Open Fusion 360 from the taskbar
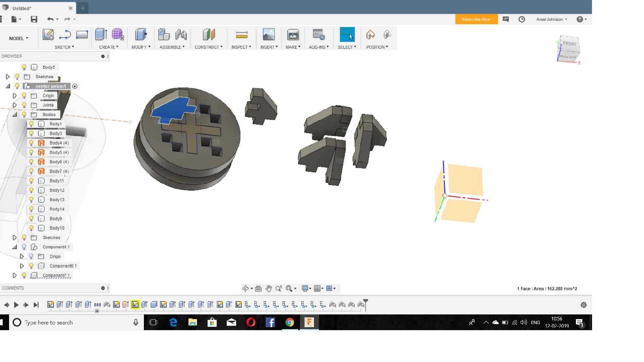 pos(309,322)
